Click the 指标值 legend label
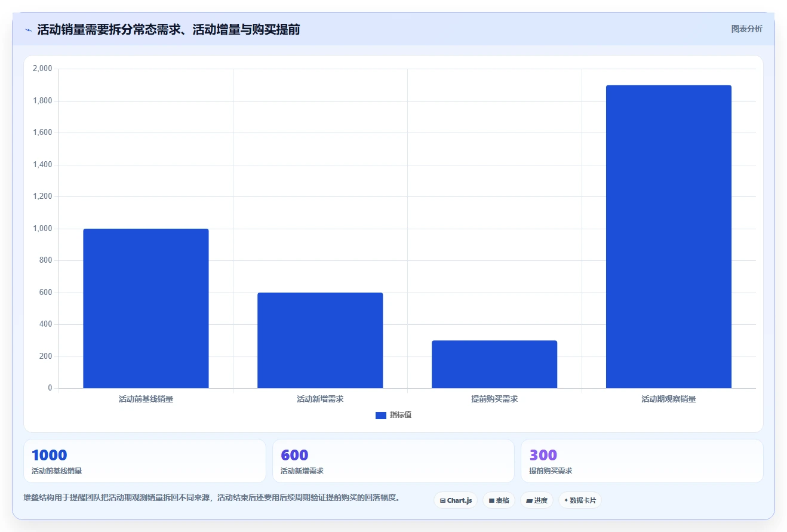Screen dimensions: 787x532 click(x=401, y=416)
